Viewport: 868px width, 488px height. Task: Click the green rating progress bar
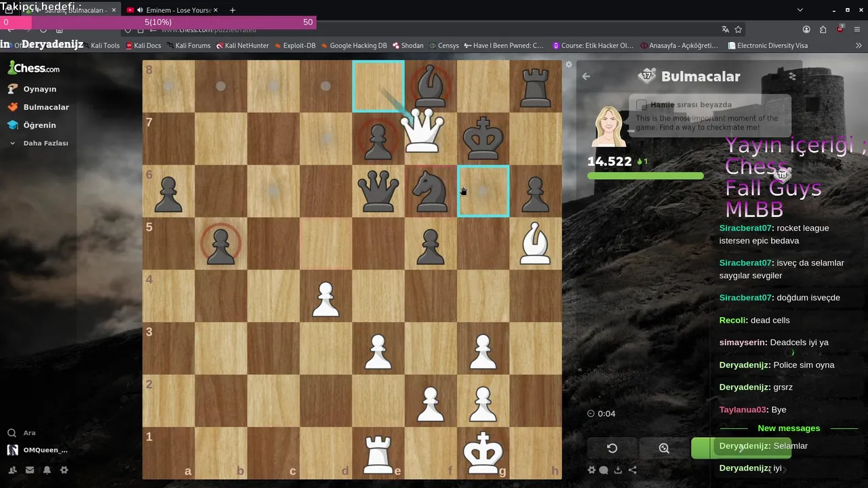pyautogui.click(x=645, y=176)
